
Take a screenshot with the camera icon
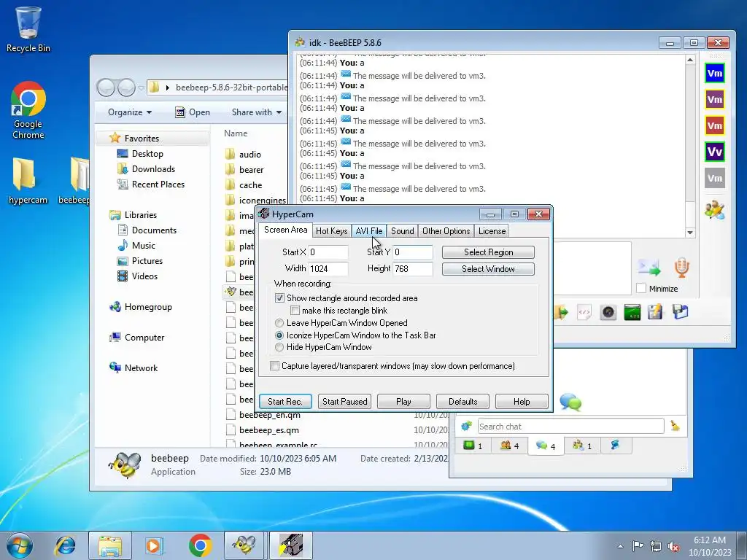(x=608, y=313)
